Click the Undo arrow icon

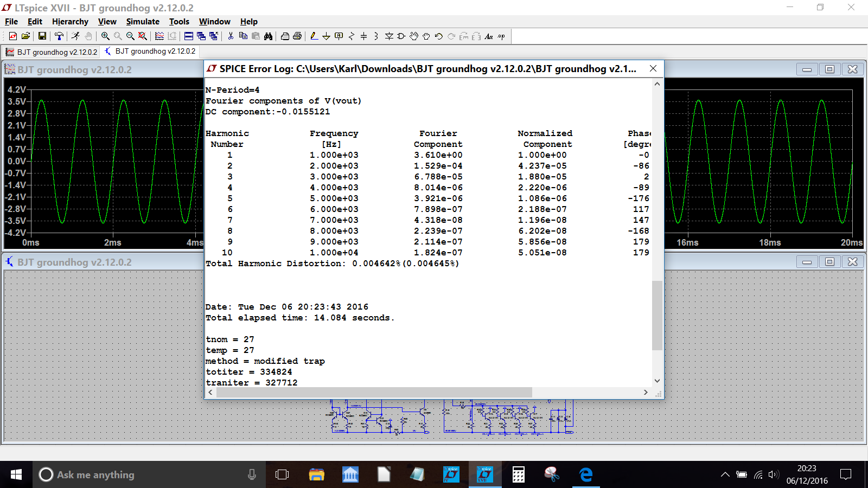pyautogui.click(x=439, y=36)
